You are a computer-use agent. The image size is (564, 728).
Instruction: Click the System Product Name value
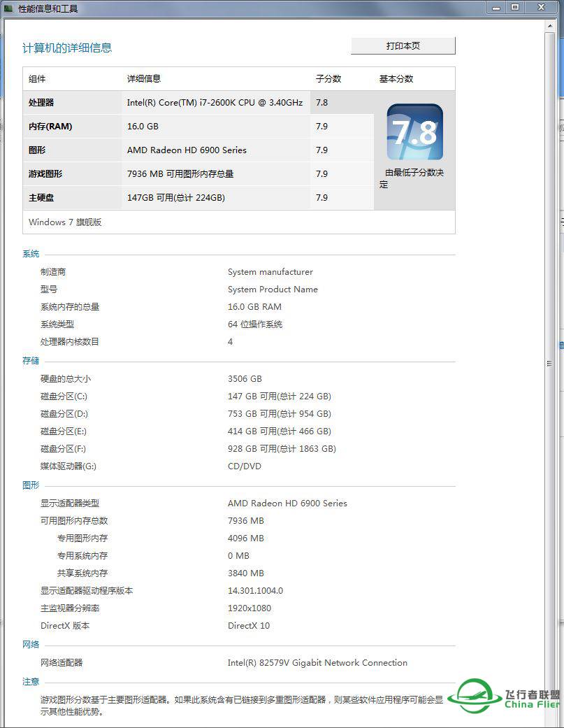(273, 290)
